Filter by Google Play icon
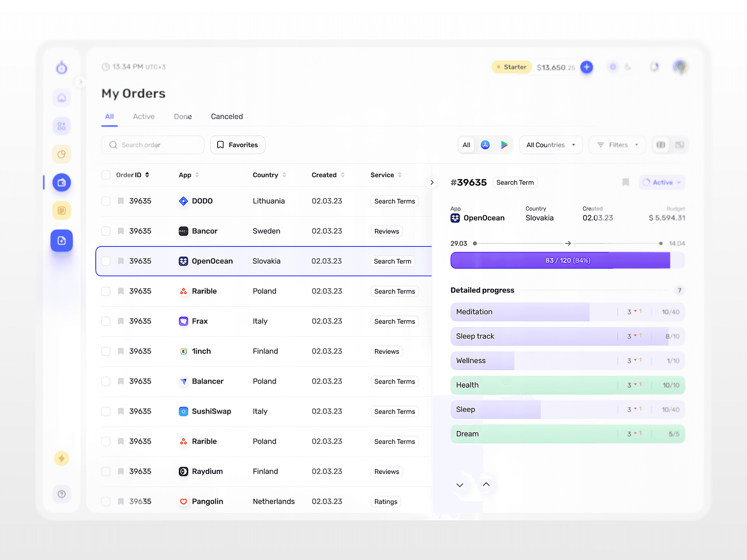 (x=504, y=145)
